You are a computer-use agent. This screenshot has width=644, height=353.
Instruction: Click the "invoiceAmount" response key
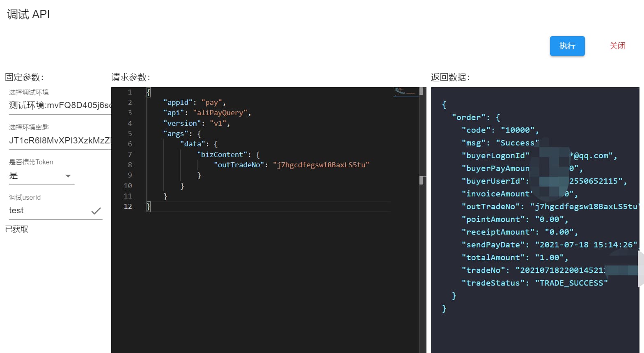coord(497,194)
